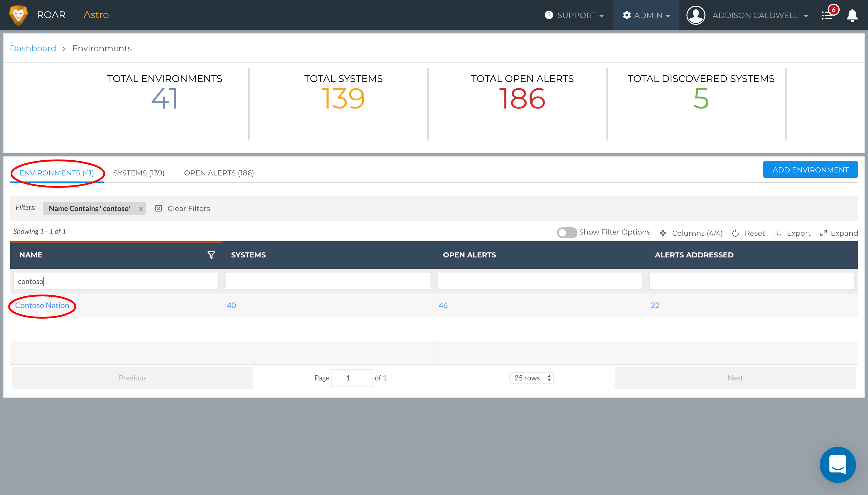Click the Next page button
The height and width of the screenshot is (495, 868).
coord(735,378)
